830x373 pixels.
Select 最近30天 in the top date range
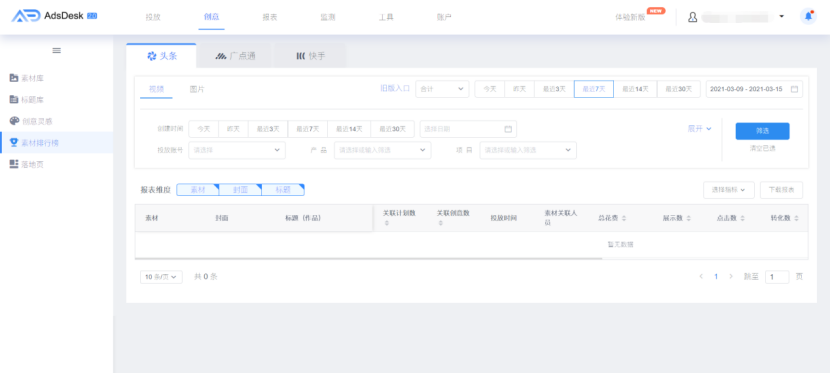[x=679, y=89]
